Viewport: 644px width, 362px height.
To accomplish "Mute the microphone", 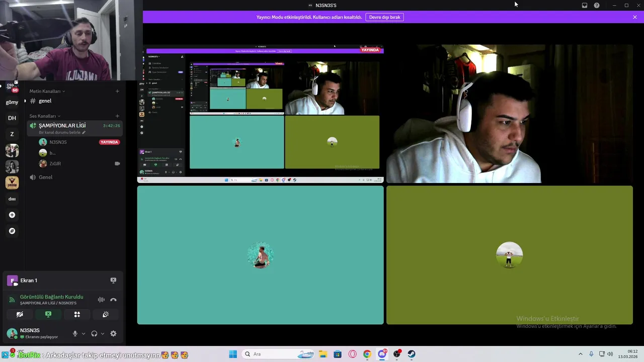I will click(x=75, y=333).
